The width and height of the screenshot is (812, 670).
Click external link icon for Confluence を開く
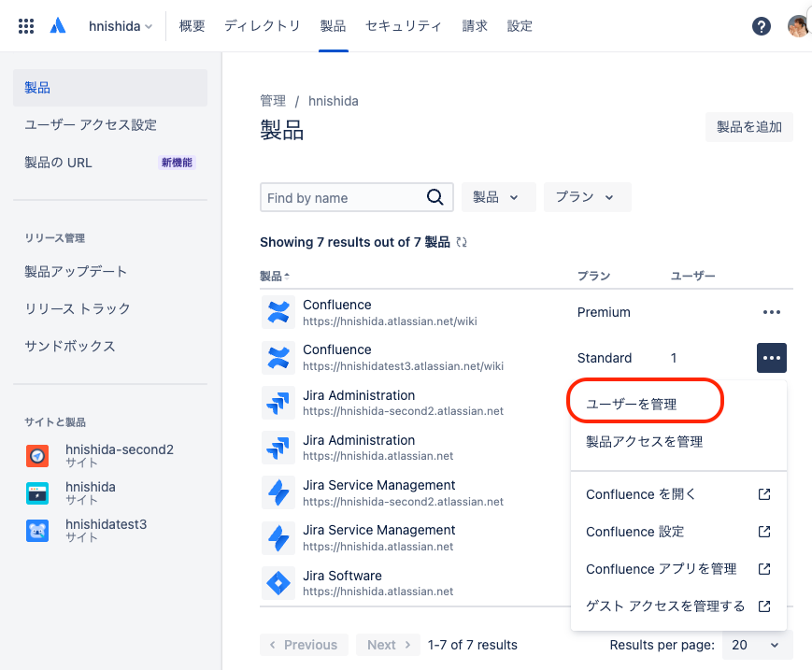click(764, 494)
